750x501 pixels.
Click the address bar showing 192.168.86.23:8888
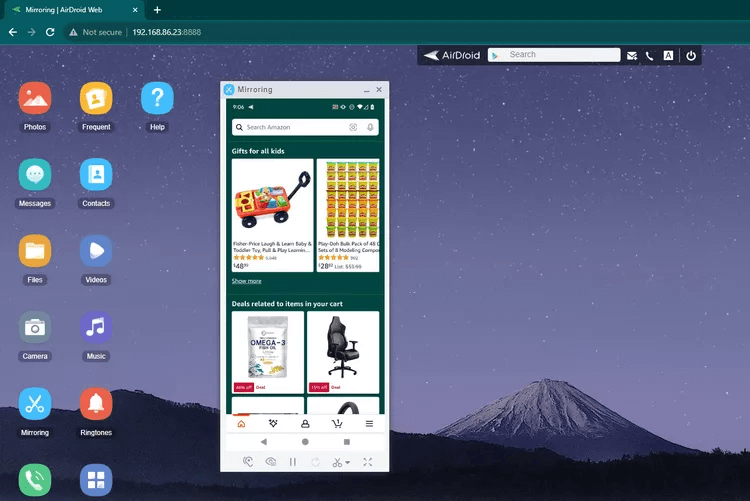tap(166, 32)
